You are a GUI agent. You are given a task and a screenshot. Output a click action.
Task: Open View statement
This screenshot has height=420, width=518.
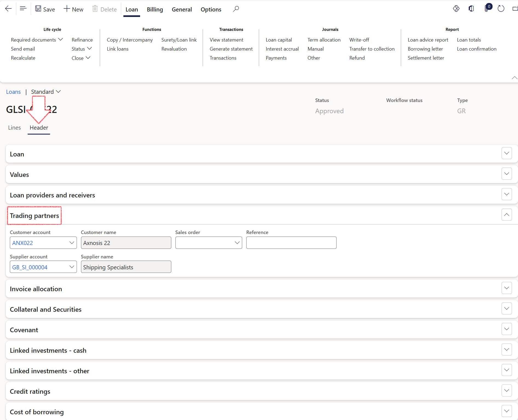tap(226, 40)
